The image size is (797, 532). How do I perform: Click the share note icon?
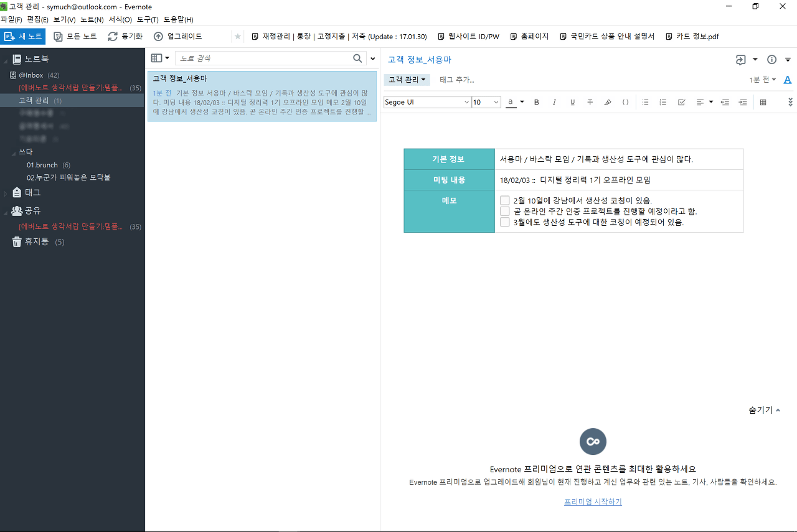[x=740, y=60]
